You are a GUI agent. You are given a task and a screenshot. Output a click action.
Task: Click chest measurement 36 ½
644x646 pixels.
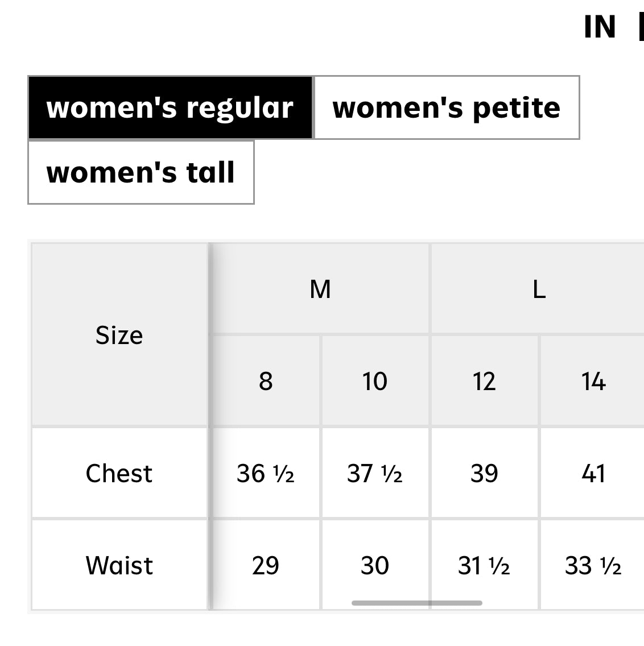266,473
